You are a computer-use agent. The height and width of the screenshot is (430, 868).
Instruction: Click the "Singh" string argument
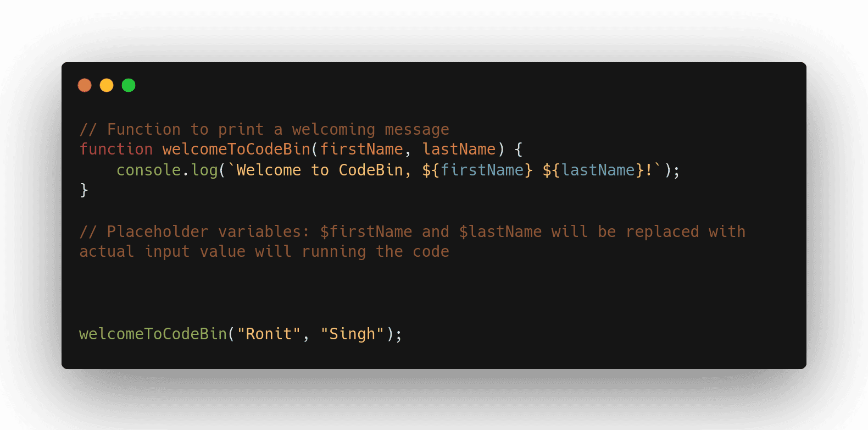pyautogui.click(x=352, y=334)
